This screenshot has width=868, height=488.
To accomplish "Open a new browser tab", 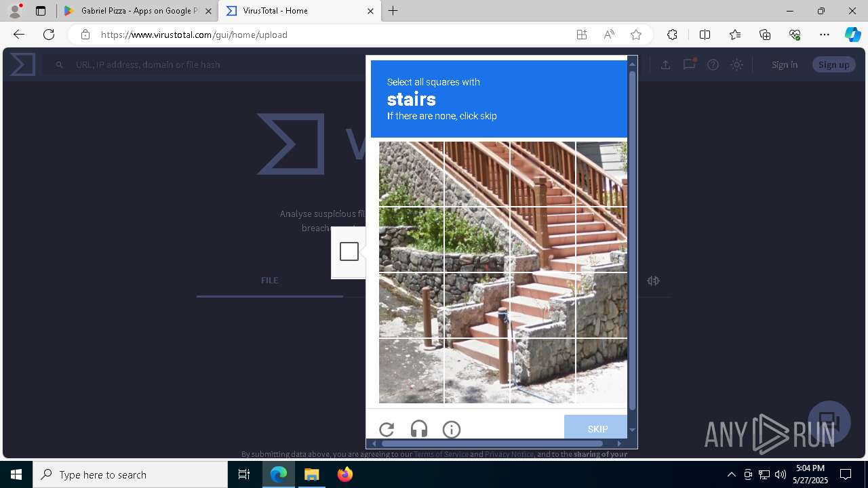I will pyautogui.click(x=393, y=11).
